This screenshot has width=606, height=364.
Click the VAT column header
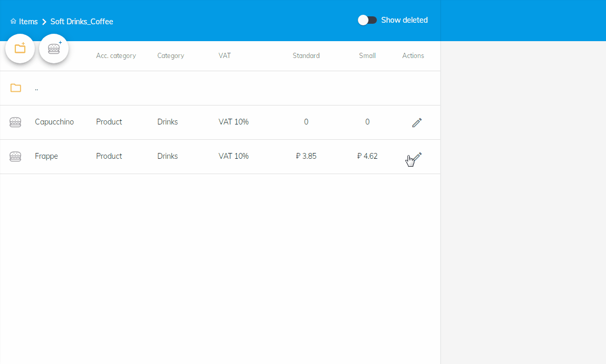[224, 56]
